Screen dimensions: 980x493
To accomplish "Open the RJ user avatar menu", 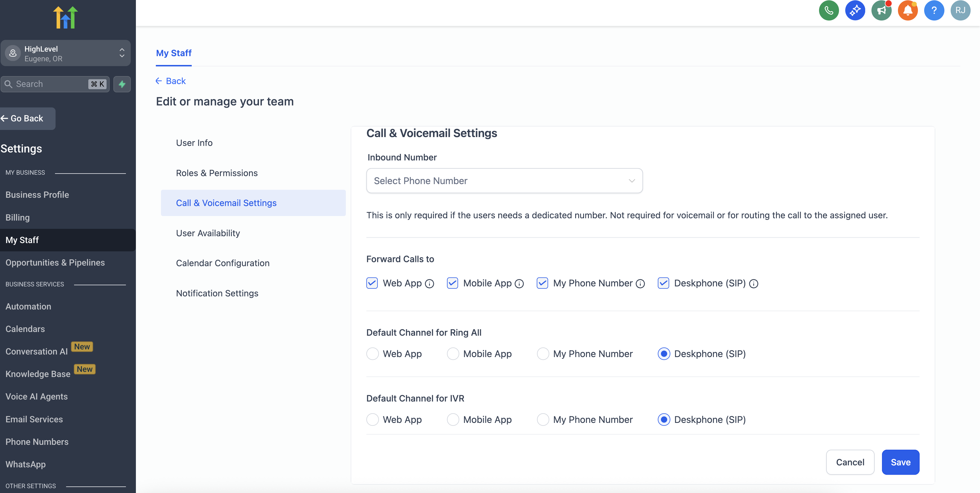I will click(x=960, y=10).
